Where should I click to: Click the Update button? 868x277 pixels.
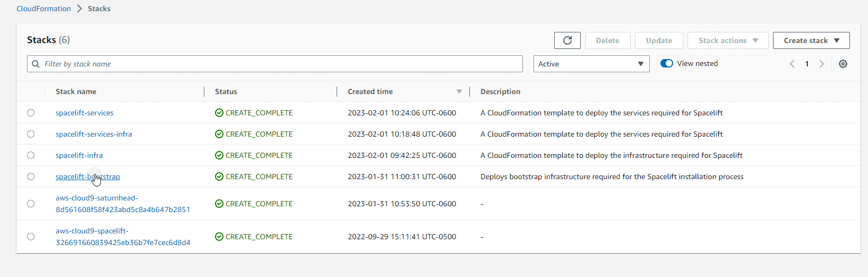[x=659, y=40]
